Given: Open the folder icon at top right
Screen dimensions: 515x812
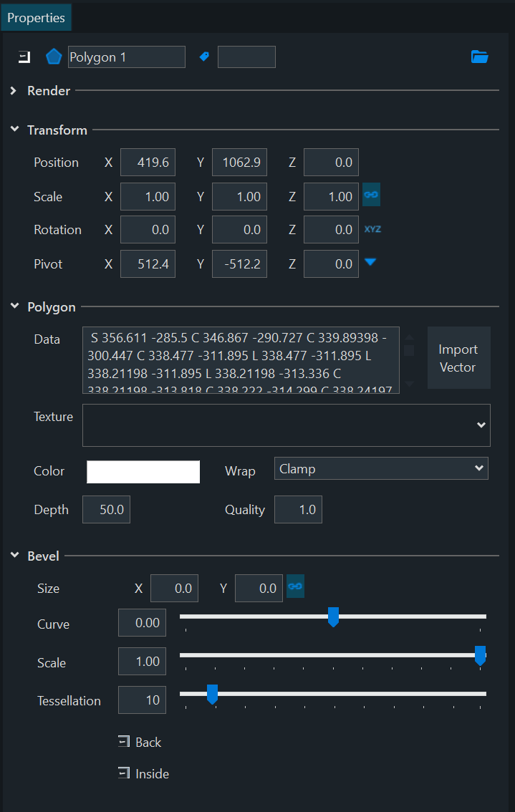Looking at the screenshot, I should [x=479, y=57].
